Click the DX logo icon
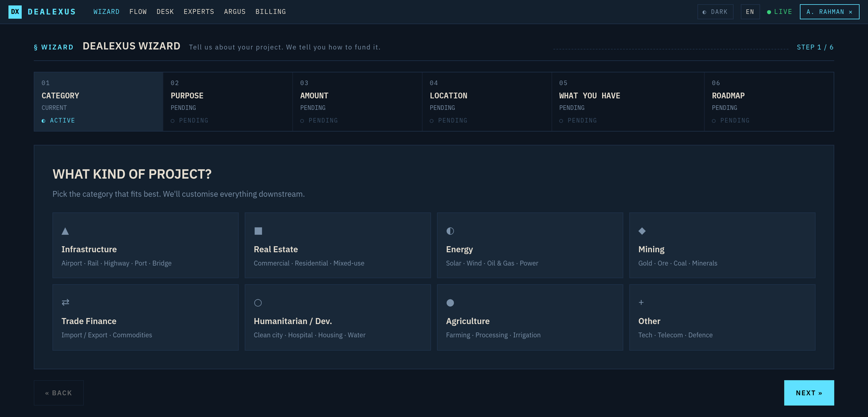The height and width of the screenshot is (417, 868). click(15, 11)
